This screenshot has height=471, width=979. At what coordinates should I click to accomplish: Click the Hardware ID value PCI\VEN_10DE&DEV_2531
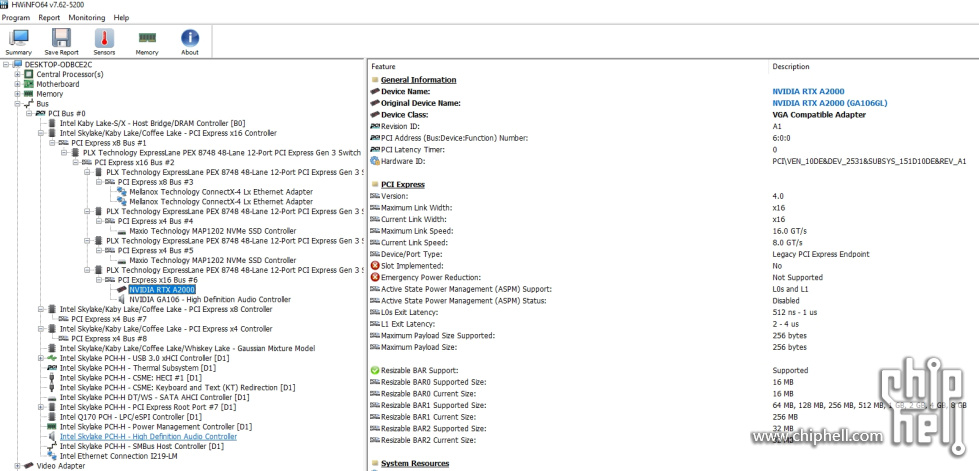[x=869, y=161]
